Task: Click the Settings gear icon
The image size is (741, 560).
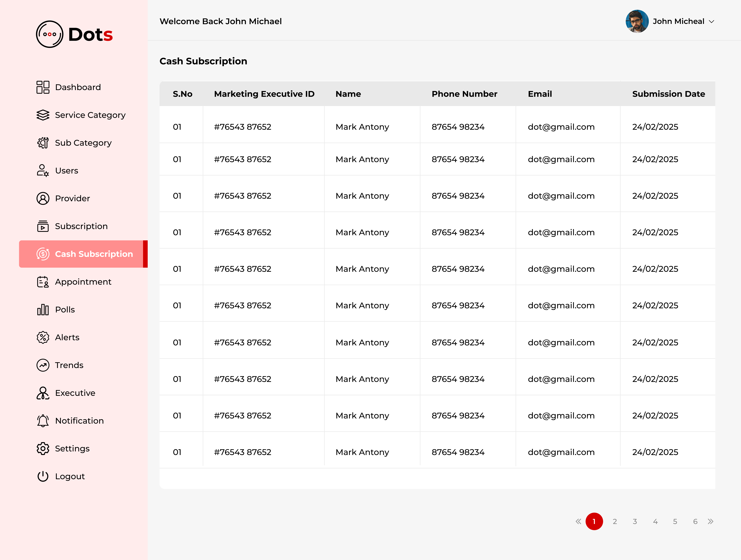Action: [43, 449]
